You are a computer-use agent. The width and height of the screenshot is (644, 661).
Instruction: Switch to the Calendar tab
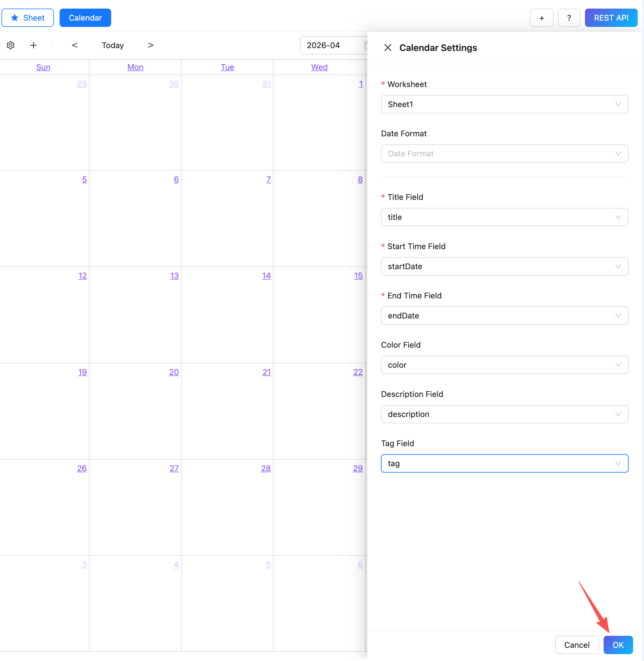[85, 18]
